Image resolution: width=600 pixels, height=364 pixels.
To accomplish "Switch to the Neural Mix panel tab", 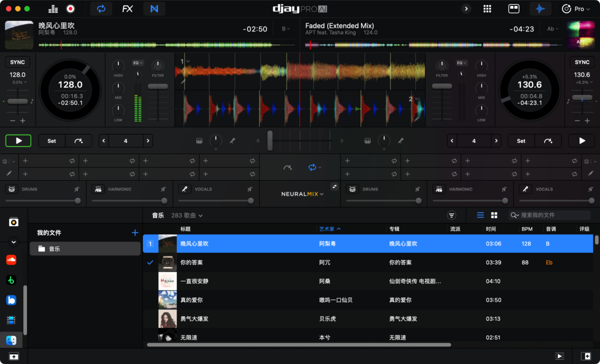I will pyautogui.click(x=154, y=8).
